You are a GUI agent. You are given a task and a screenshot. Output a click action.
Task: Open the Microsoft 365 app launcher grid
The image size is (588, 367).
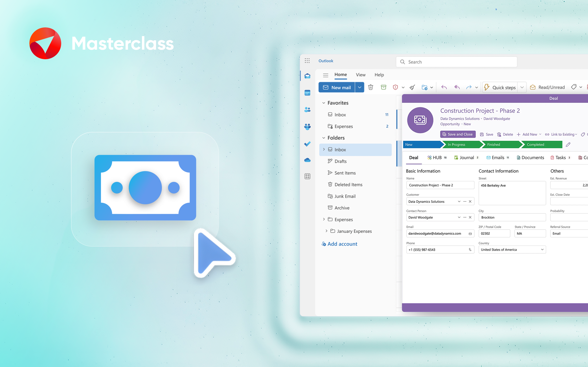tap(307, 61)
